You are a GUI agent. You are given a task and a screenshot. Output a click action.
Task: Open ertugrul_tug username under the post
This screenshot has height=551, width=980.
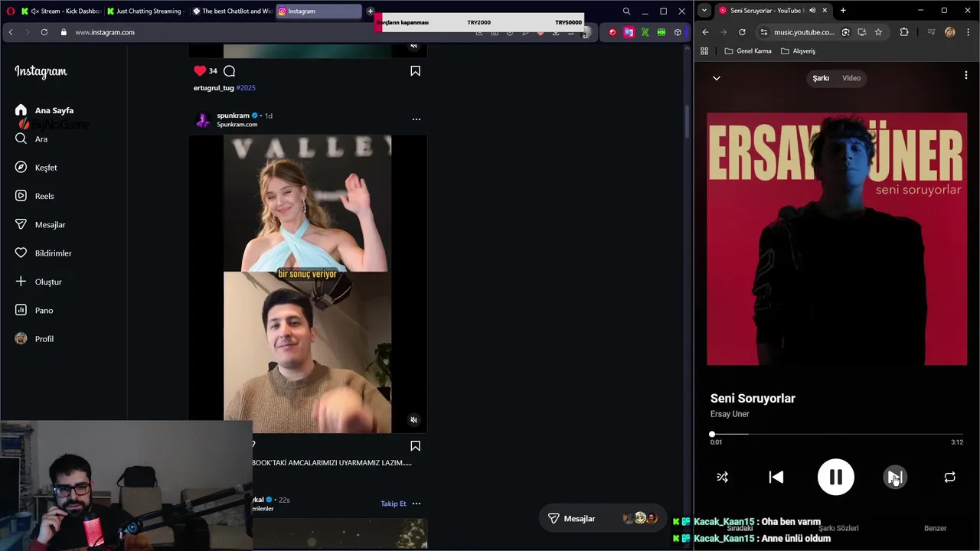214,88
